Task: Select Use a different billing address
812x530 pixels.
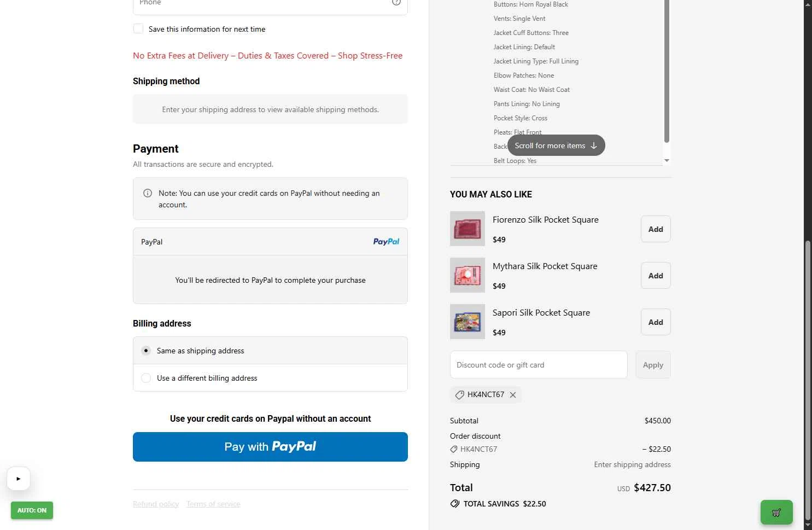Action: click(x=270, y=378)
